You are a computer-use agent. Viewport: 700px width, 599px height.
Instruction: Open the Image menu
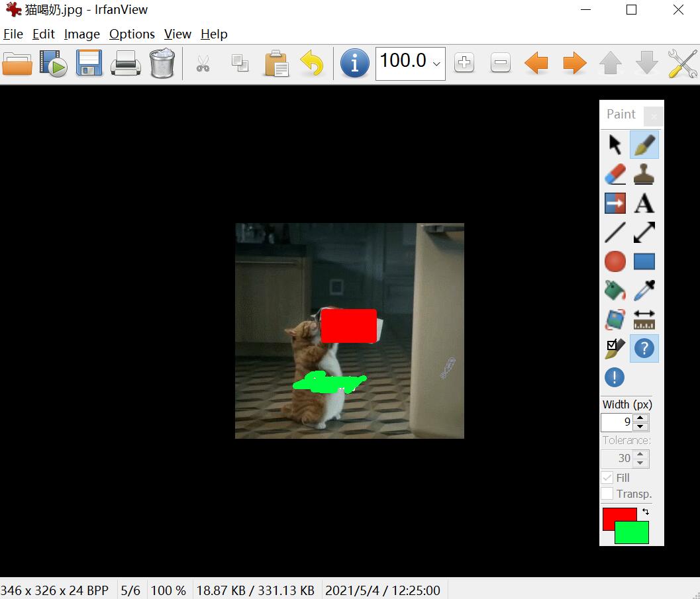pos(82,34)
